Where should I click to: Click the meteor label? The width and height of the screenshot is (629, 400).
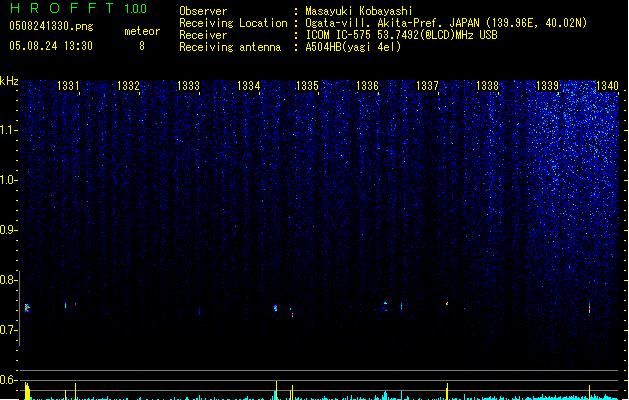[142, 31]
